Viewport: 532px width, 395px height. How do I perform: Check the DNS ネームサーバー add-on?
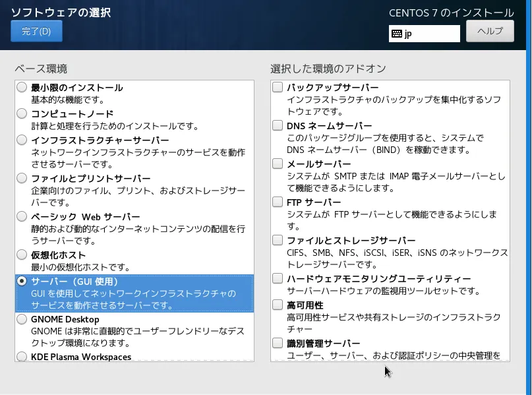(x=278, y=125)
